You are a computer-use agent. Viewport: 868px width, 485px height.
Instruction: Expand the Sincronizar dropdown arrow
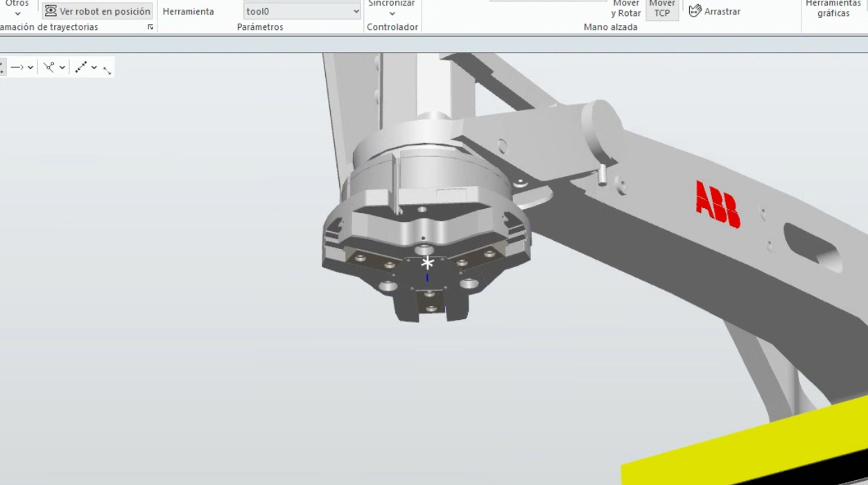(392, 14)
